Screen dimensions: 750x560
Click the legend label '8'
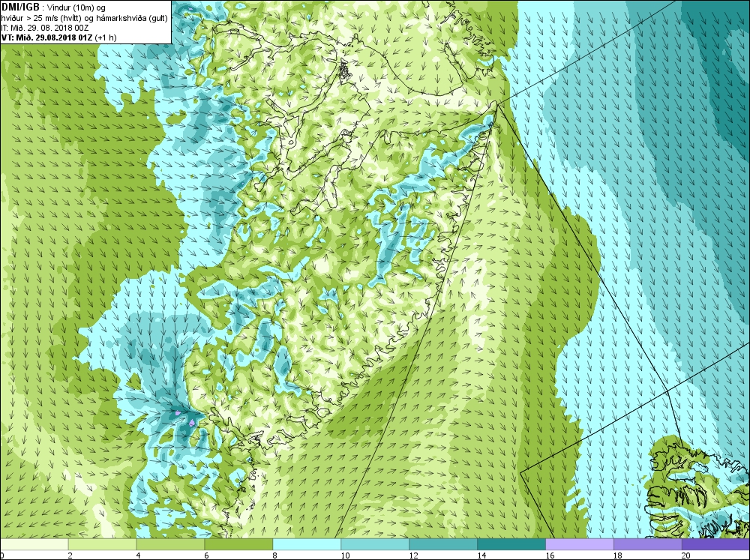274,556
